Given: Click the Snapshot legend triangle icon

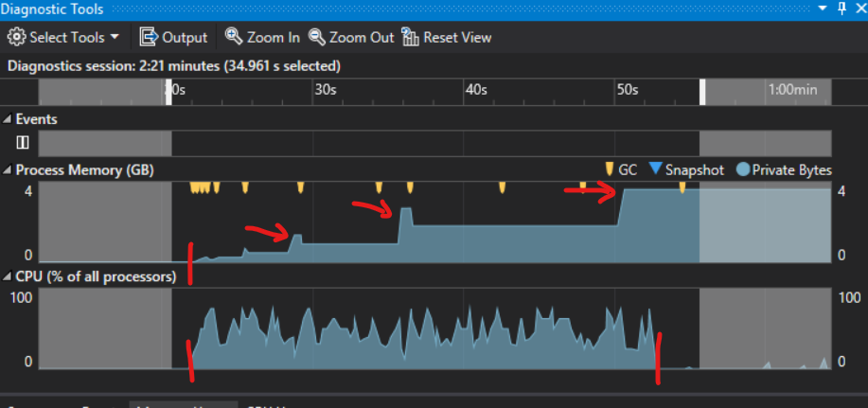Looking at the screenshot, I should 655,169.
